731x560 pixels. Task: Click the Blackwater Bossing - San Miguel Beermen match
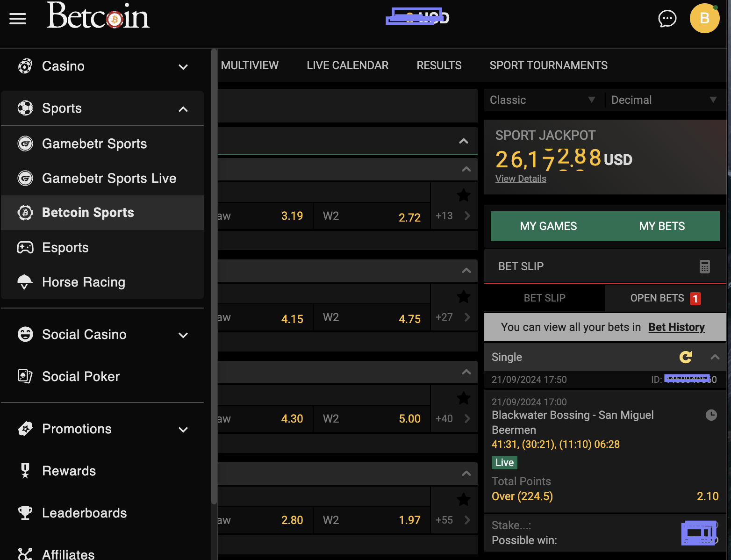pos(573,423)
